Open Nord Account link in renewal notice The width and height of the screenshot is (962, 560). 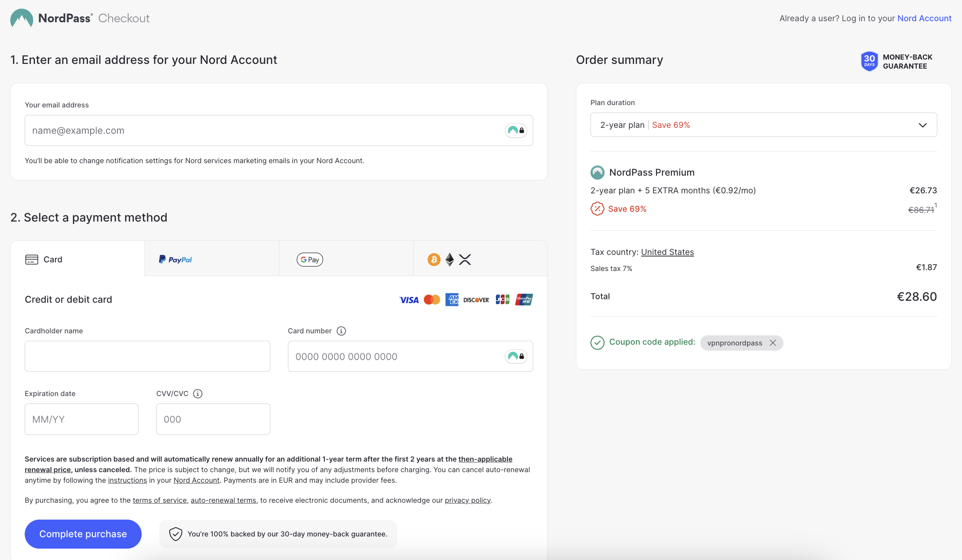pyautogui.click(x=197, y=480)
